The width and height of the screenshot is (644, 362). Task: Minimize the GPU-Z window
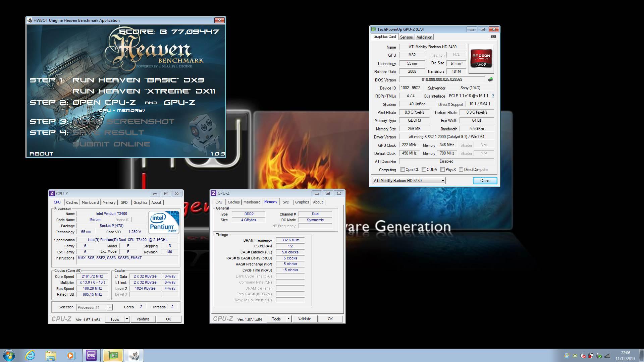[x=472, y=29]
